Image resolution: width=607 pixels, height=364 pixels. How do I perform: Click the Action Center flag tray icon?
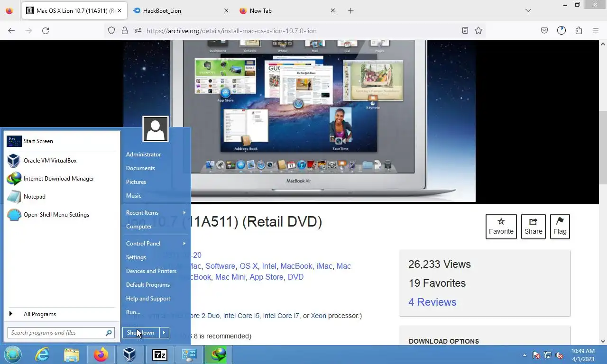pos(536,355)
